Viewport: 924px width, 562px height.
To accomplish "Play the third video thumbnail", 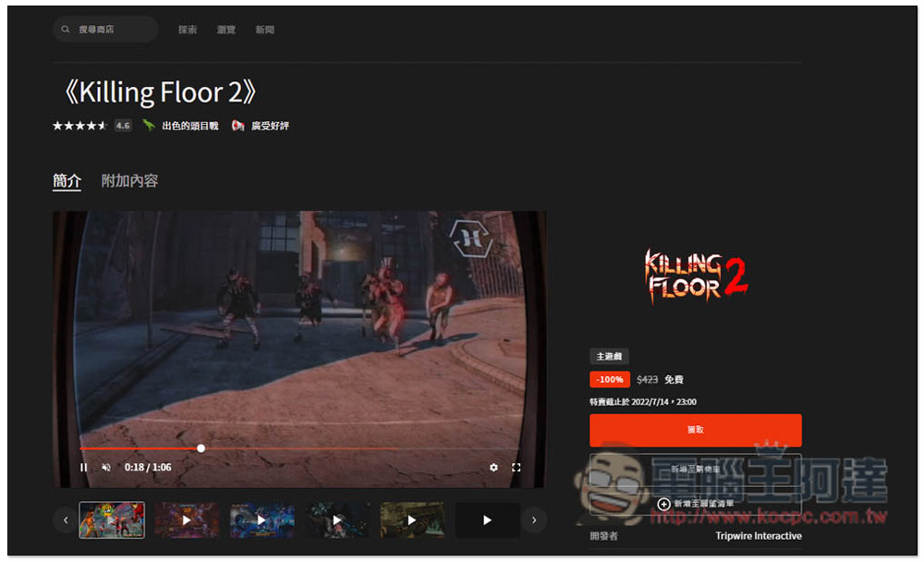I will (261, 519).
